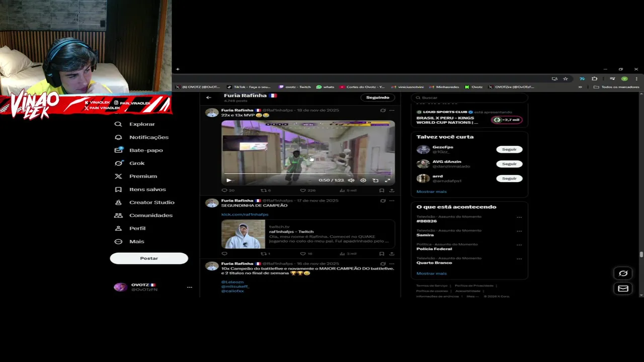Open the ovotz - Twitch bookmark
Image resolution: width=644 pixels, height=362 pixels.
click(x=295, y=87)
